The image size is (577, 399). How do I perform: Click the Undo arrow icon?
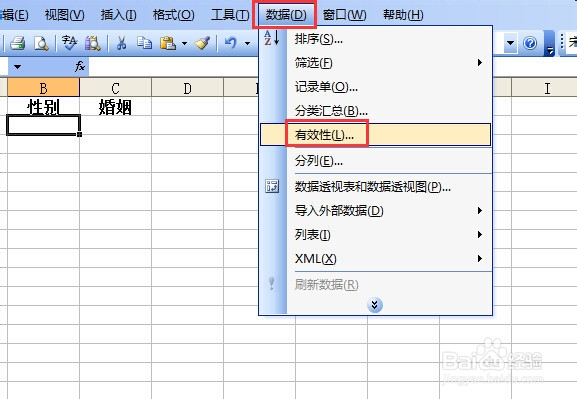tap(231, 43)
